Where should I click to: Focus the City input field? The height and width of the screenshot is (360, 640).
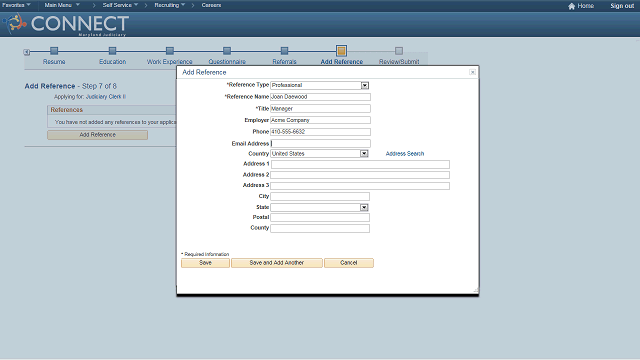(320, 196)
